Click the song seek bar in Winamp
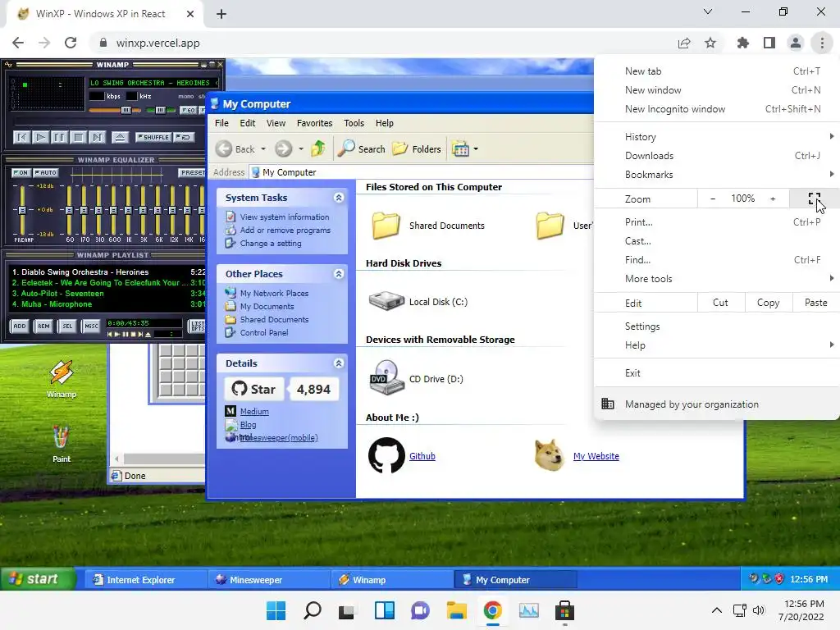 [x=107, y=123]
